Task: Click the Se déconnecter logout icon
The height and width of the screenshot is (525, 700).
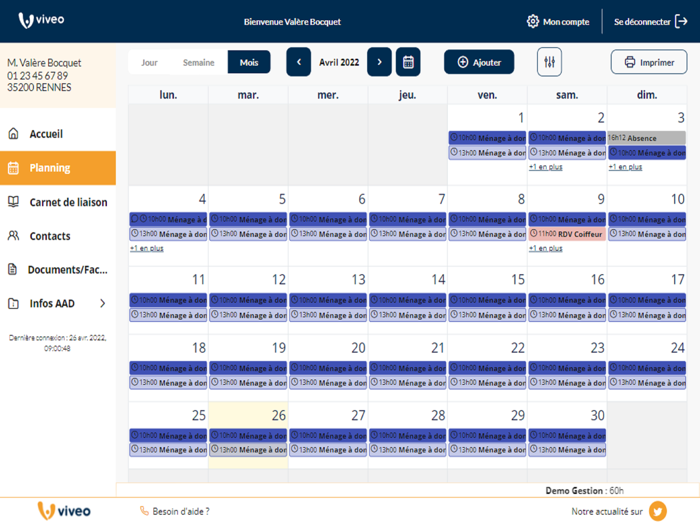Action: pos(681,21)
